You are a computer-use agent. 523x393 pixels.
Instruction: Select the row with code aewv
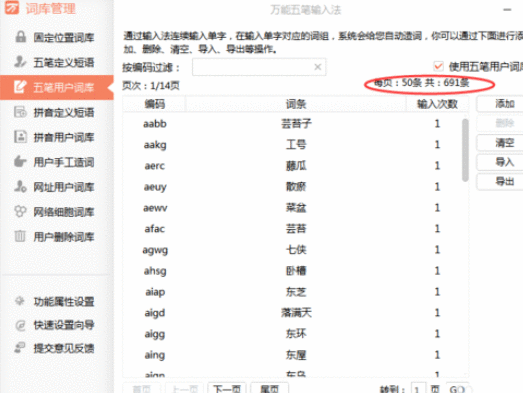click(293, 208)
